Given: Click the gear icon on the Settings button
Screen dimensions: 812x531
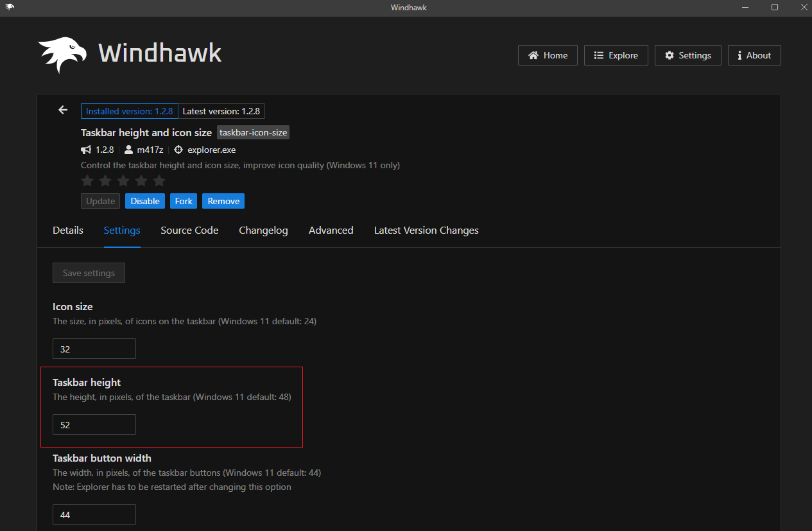Looking at the screenshot, I should coord(669,55).
